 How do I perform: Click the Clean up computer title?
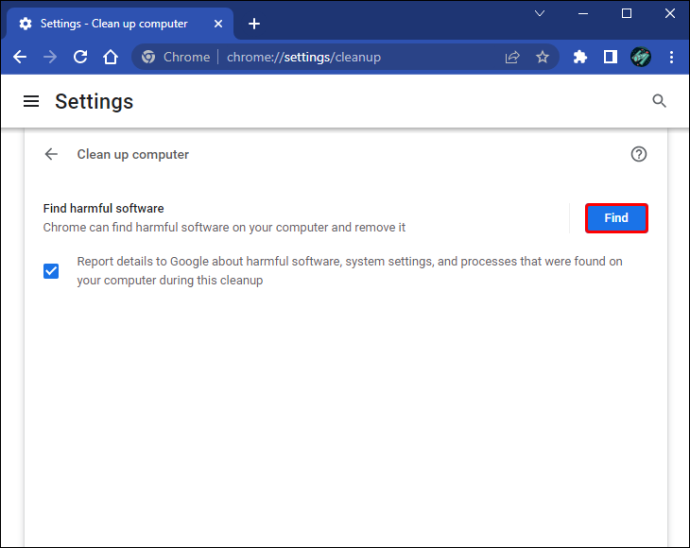(x=133, y=154)
